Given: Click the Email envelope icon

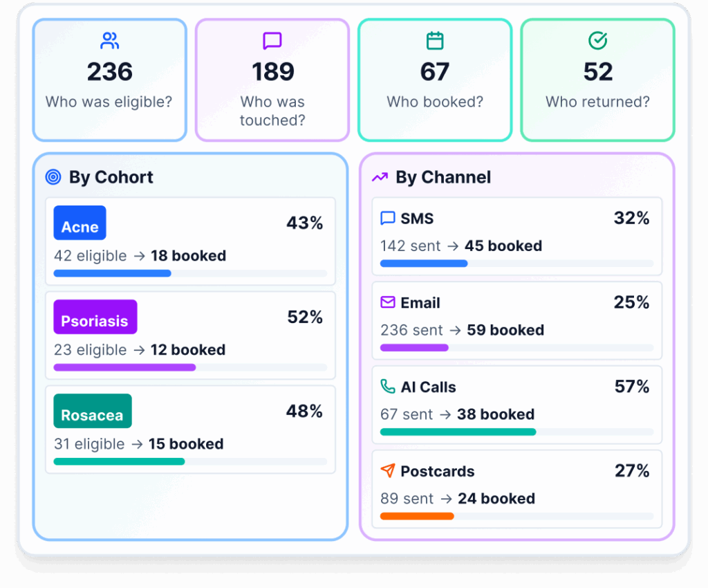Looking at the screenshot, I should [388, 302].
